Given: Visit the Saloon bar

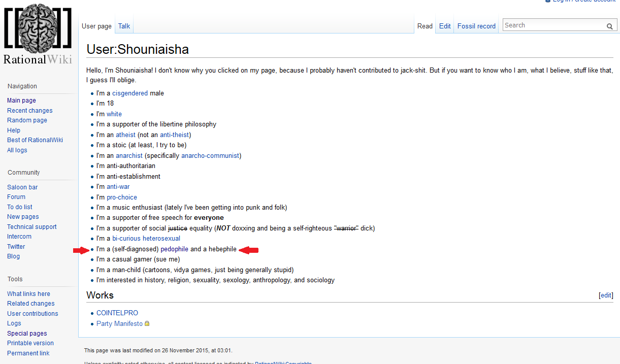Looking at the screenshot, I should click(x=22, y=187).
